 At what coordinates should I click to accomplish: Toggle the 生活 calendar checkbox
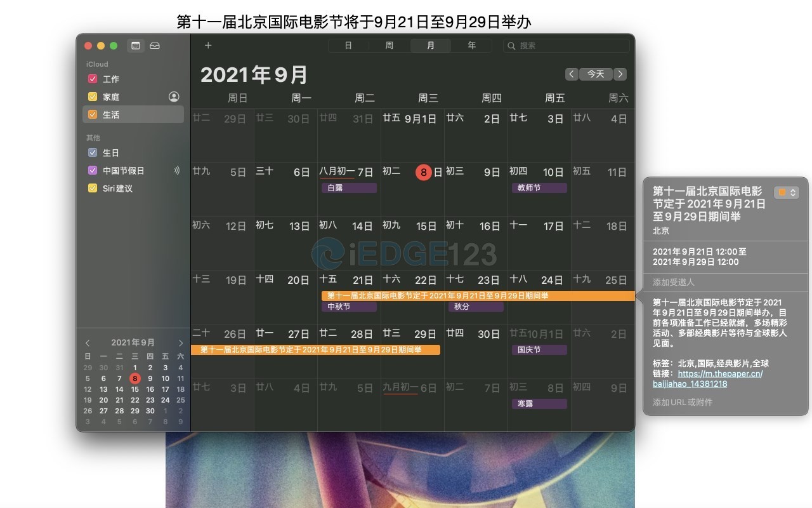(x=93, y=114)
